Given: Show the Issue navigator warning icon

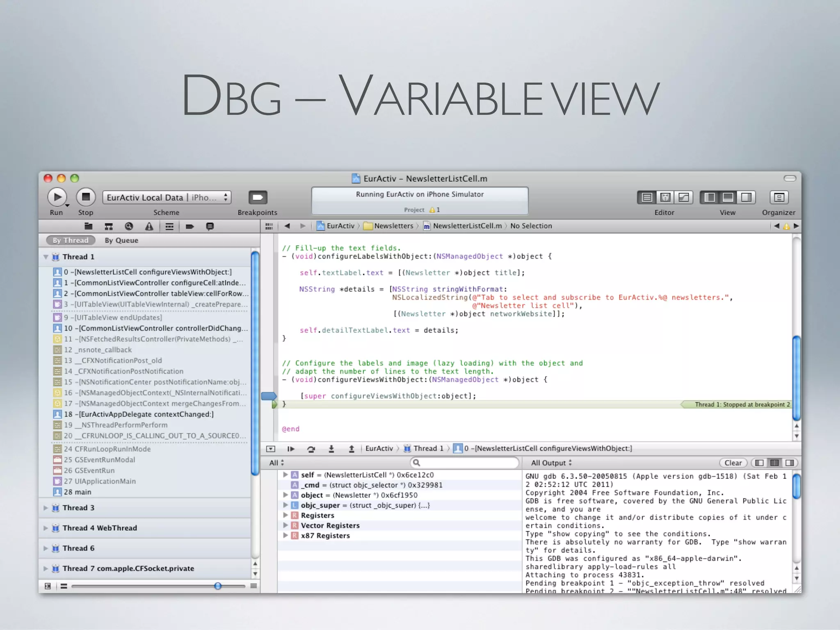Looking at the screenshot, I should pos(149,226).
